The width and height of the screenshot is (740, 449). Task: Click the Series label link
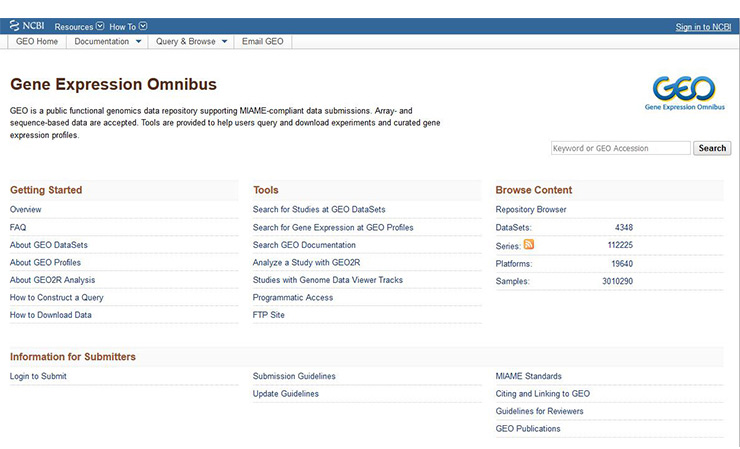click(x=508, y=246)
